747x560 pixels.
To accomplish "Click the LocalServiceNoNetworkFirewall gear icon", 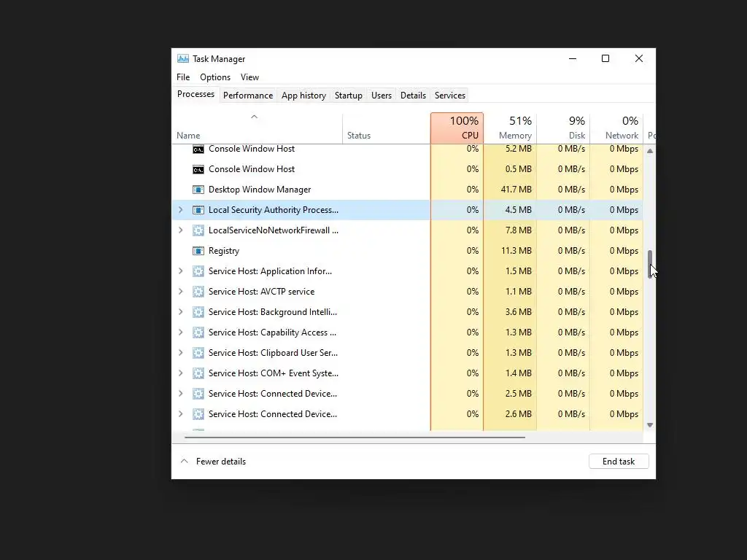I will point(198,230).
